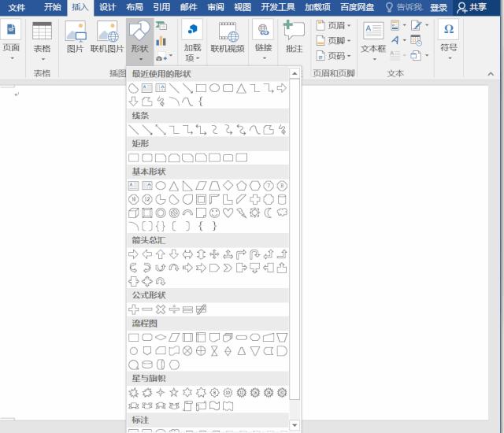Image resolution: width=504 pixels, height=433 pixels.
Task: Switch to the 引用 tab
Action: [x=161, y=7]
